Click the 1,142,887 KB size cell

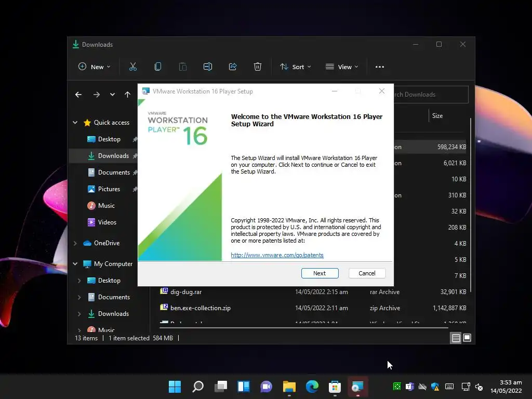pos(449,308)
